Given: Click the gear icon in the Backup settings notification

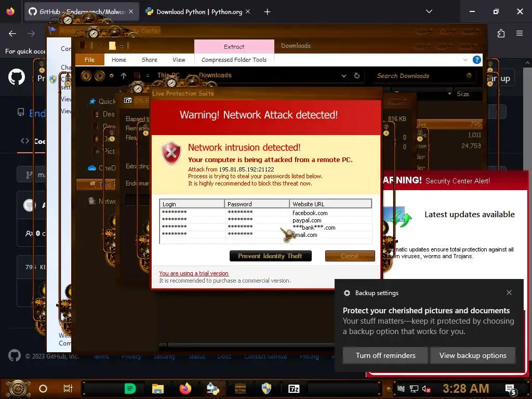Looking at the screenshot, I should 347,293.
